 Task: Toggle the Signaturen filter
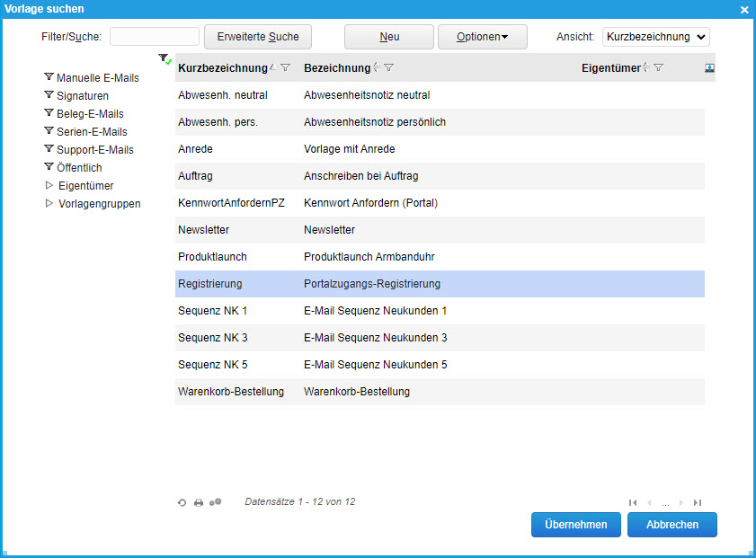click(x=49, y=95)
